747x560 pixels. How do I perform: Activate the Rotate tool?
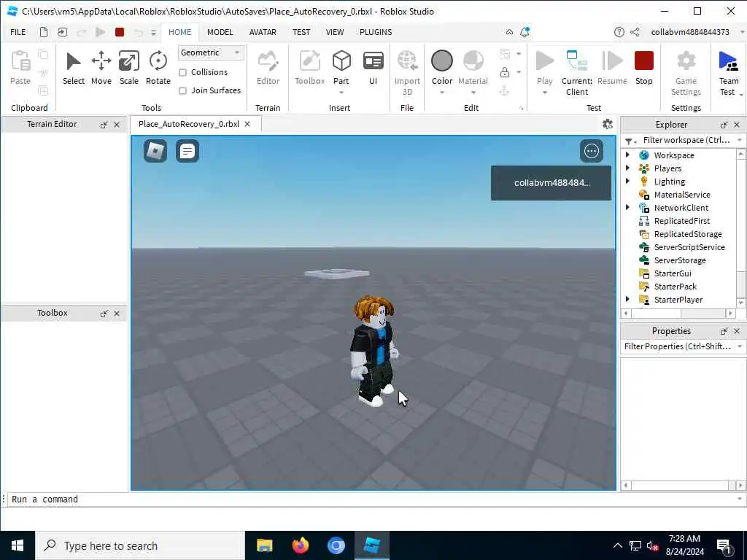[158, 61]
